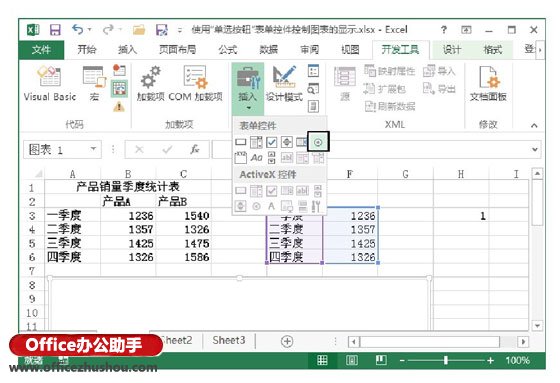The image size is (560, 383).
Task: Click 导出 XML Export button
Action: pyautogui.click(x=439, y=89)
